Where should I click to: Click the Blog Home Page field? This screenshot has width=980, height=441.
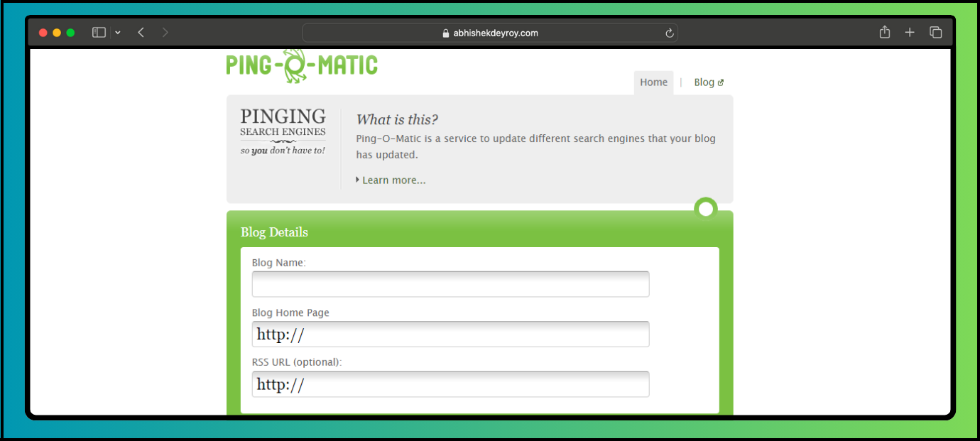click(450, 334)
